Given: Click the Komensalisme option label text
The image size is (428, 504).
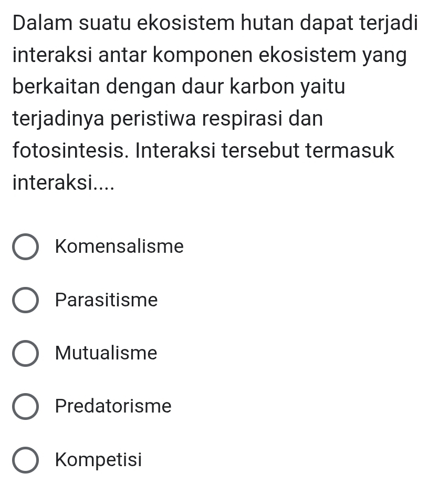Looking at the screenshot, I should pyautogui.click(x=119, y=246).
